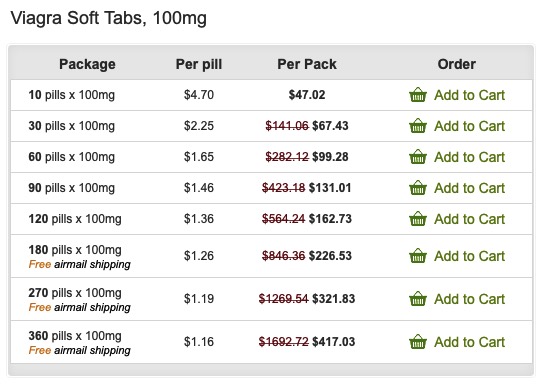Add to Cart link for $321.83 pack
Screen dimensions: 542x384
coord(469,299)
